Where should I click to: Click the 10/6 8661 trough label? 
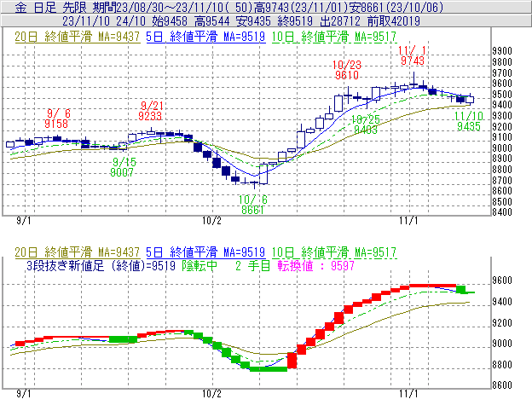click(x=252, y=205)
